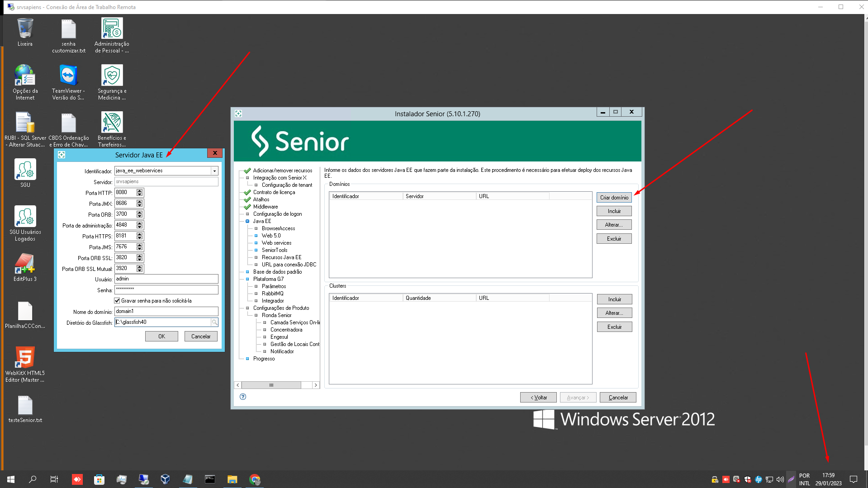
Task: Open the VirtualBox cube taskbar icon
Action: [x=165, y=479]
